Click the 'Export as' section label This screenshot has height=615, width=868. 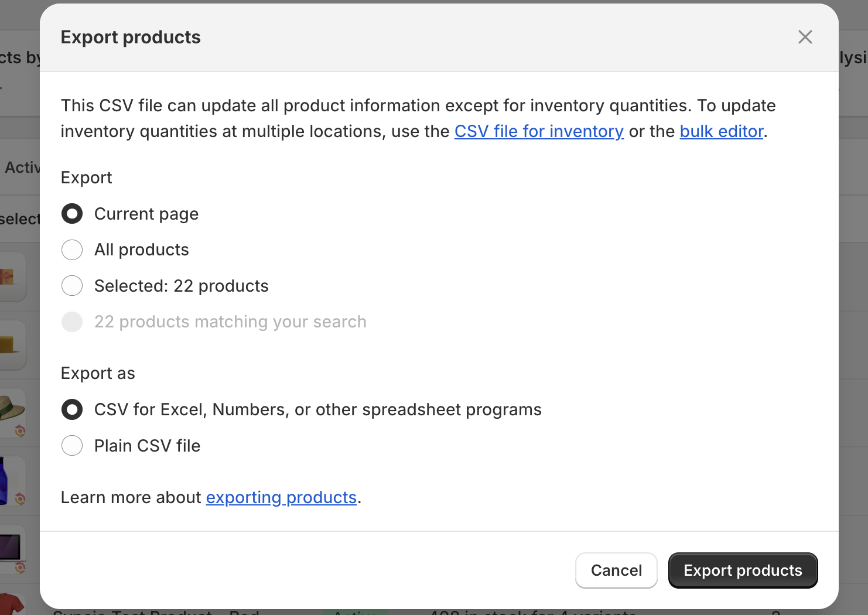98,373
